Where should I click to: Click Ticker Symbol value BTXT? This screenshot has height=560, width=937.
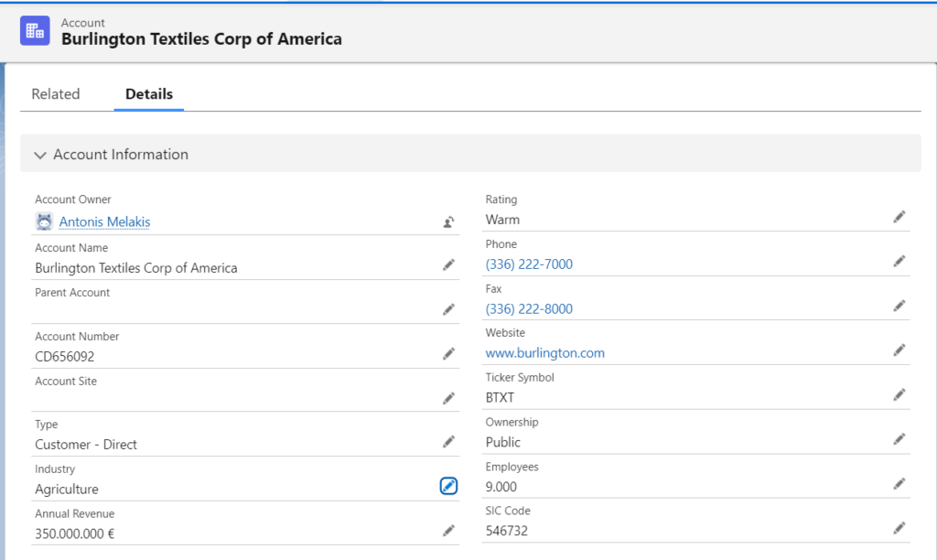[500, 398]
